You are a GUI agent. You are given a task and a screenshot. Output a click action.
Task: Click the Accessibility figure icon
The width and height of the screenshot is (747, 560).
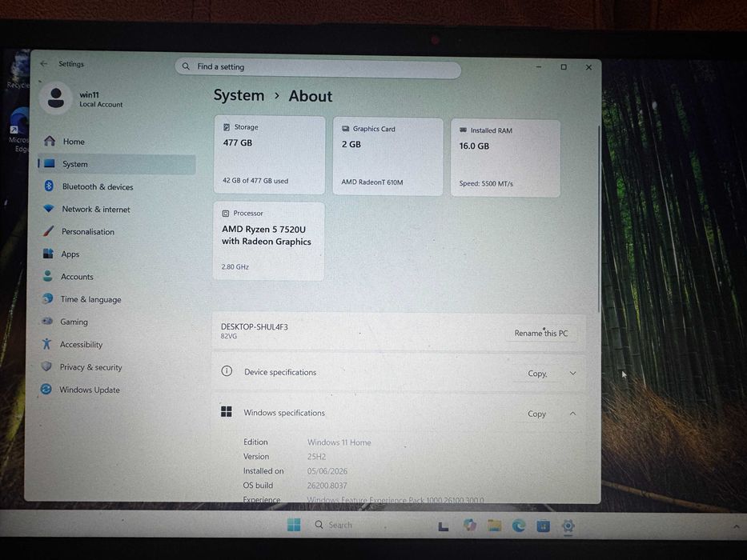click(46, 343)
